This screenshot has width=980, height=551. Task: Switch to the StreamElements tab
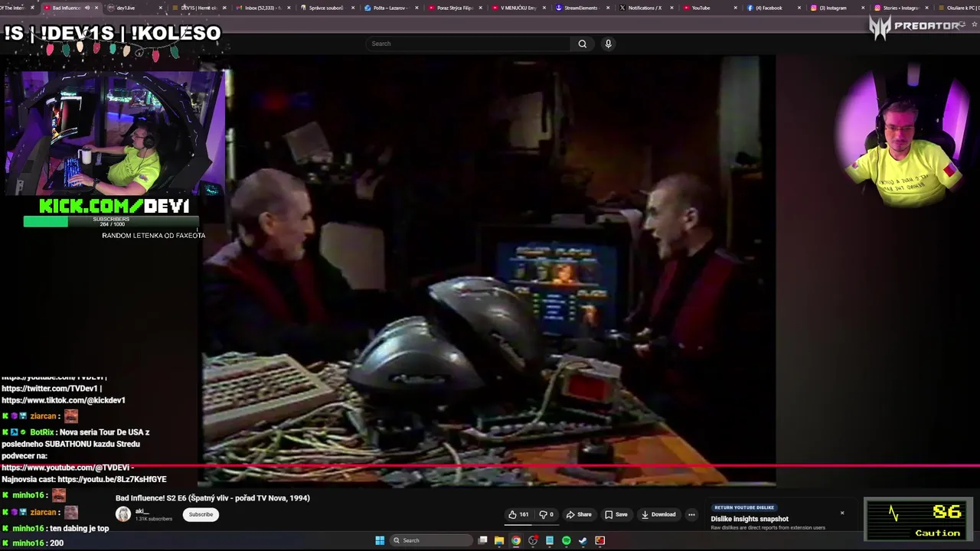580,8
